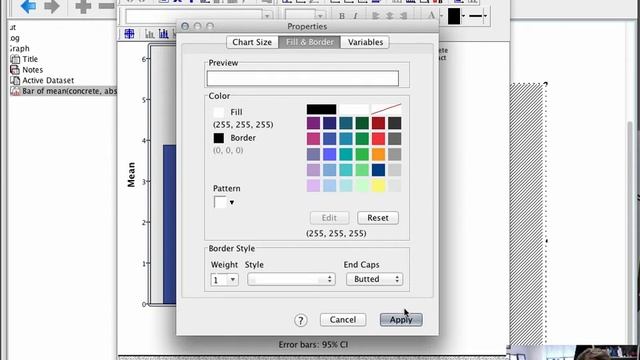Viewport: 640px width, 360px height.
Task: Pick the white color swatch
Action: [354, 109]
